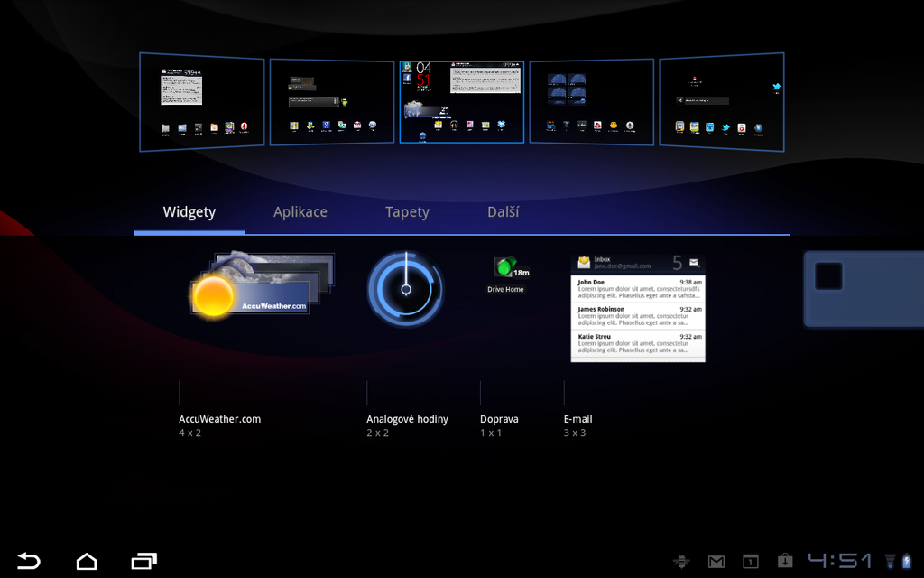924x578 pixels.
Task: Select the leftmost home screen thumbnail
Action: pos(202,101)
